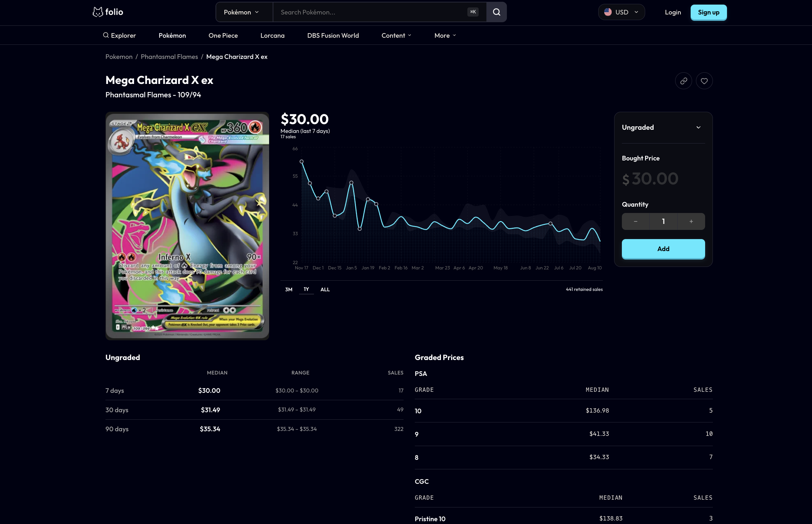This screenshot has height=524, width=812.
Task: Expand the More menu
Action: pyautogui.click(x=445, y=35)
